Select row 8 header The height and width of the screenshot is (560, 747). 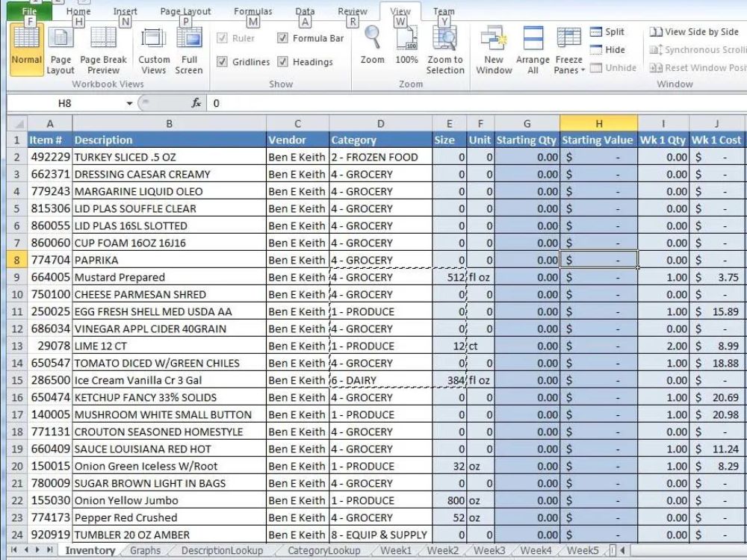point(17,260)
